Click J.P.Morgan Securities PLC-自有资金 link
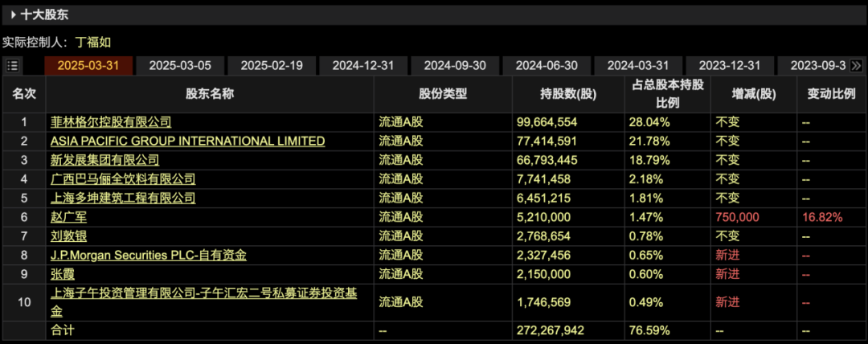 148,255
